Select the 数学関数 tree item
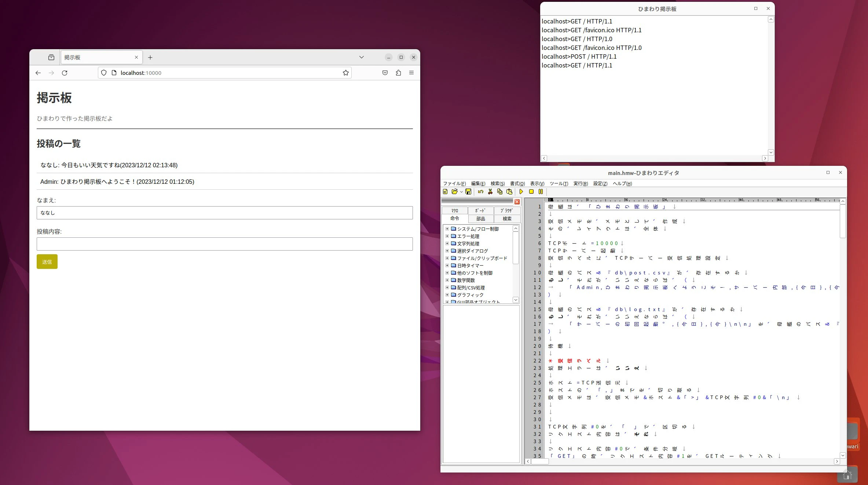Screen dimensions: 868x485 [466, 280]
